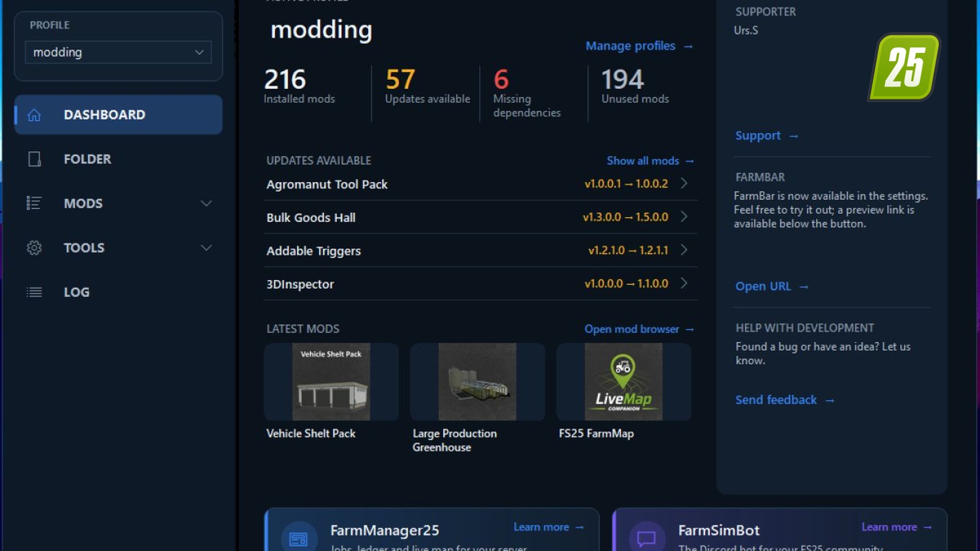Click the 194 Unused mods stat
Screen dimensions: 980x551
pyautogui.click(x=635, y=86)
